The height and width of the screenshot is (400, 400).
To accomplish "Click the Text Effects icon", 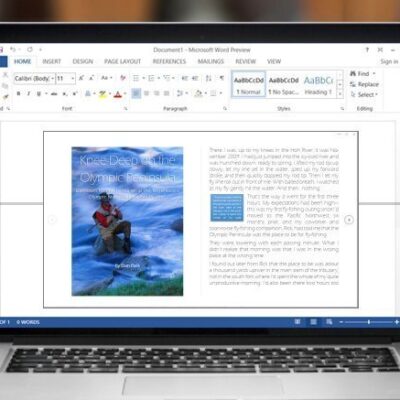I will [x=88, y=94].
